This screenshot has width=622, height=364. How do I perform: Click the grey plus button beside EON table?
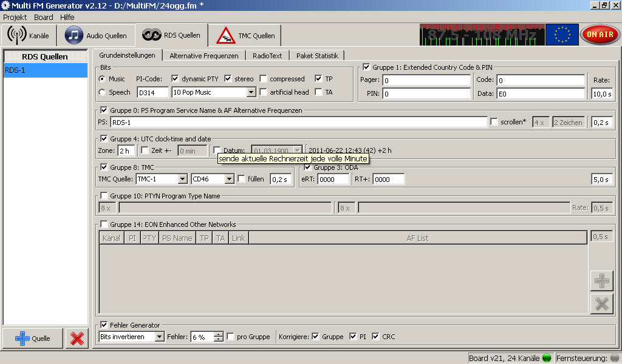click(x=602, y=281)
